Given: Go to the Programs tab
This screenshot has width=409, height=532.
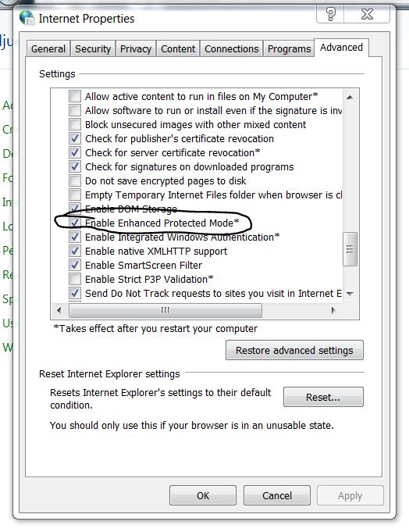Looking at the screenshot, I should pos(289,49).
